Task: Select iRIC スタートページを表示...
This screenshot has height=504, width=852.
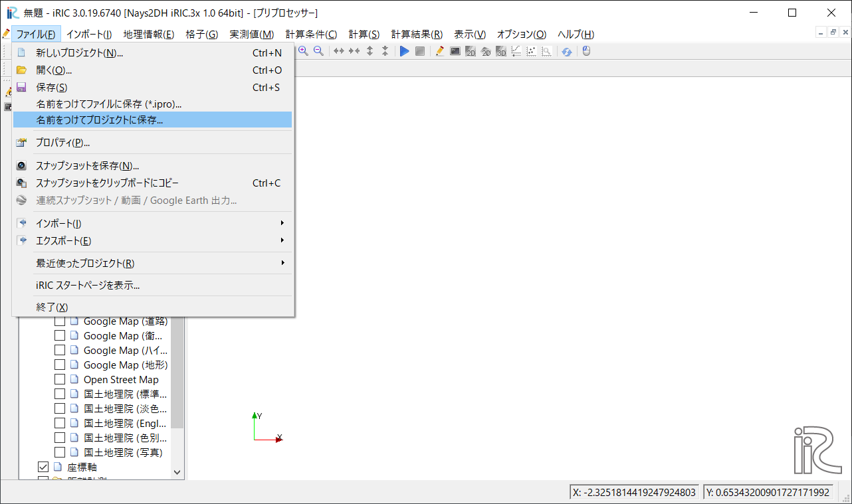Action: pyautogui.click(x=153, y=285)
